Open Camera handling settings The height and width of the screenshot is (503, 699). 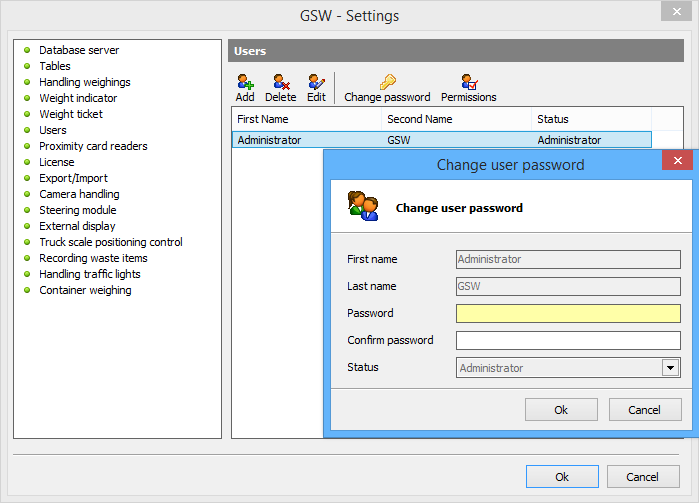[79, 194]
